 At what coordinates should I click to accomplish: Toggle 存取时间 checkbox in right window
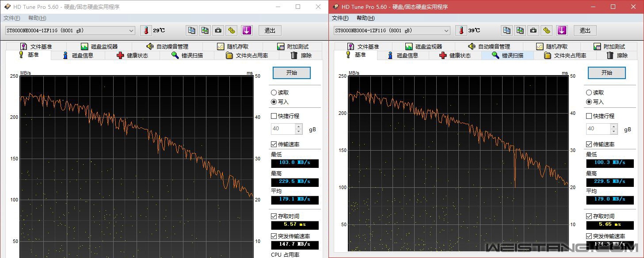pyautogui.click(x=600, y=216)
